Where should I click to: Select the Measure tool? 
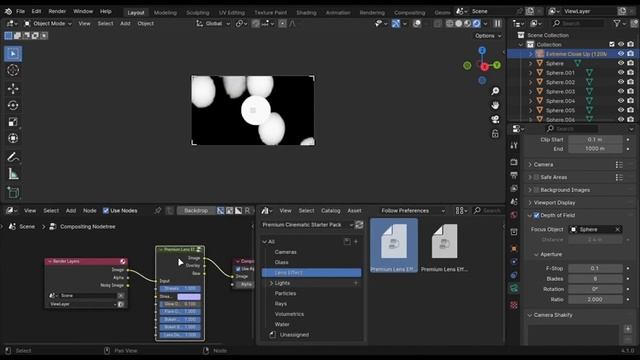13,174
